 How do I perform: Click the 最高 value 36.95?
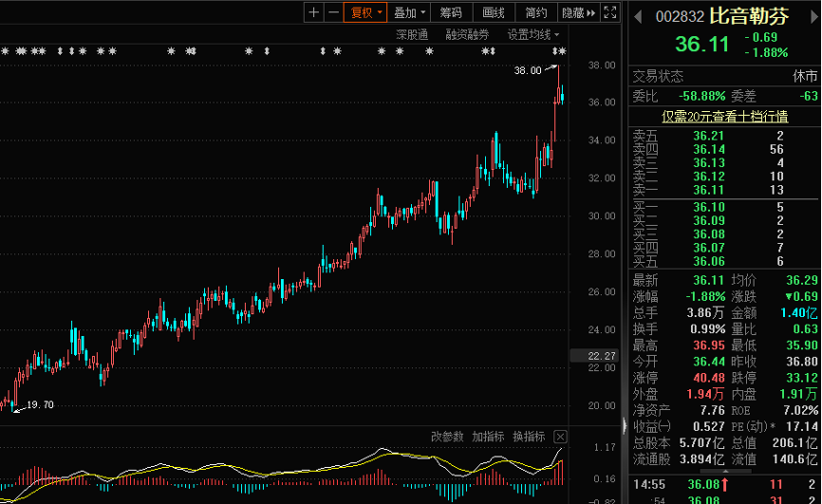[x=709, y=345]
